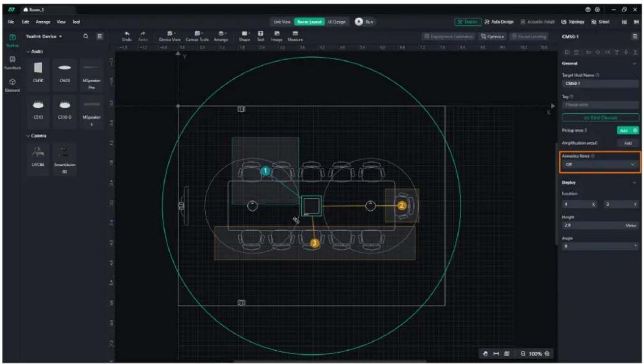Click the Angle value field
The height and width of the screenshot is (364, 643).
(x=600, y=246)
